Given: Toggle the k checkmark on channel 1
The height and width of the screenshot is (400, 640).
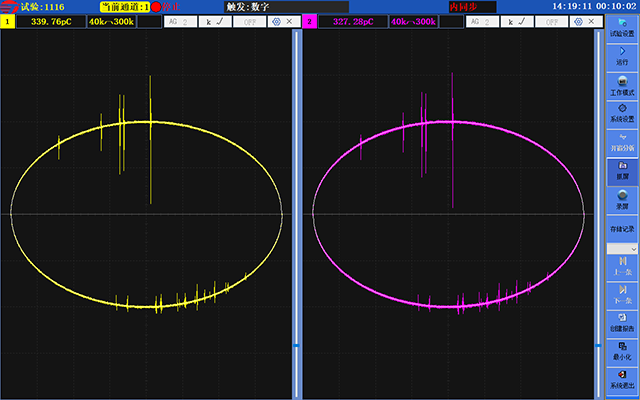Looking at the screenshot, I should coord(216,21).
